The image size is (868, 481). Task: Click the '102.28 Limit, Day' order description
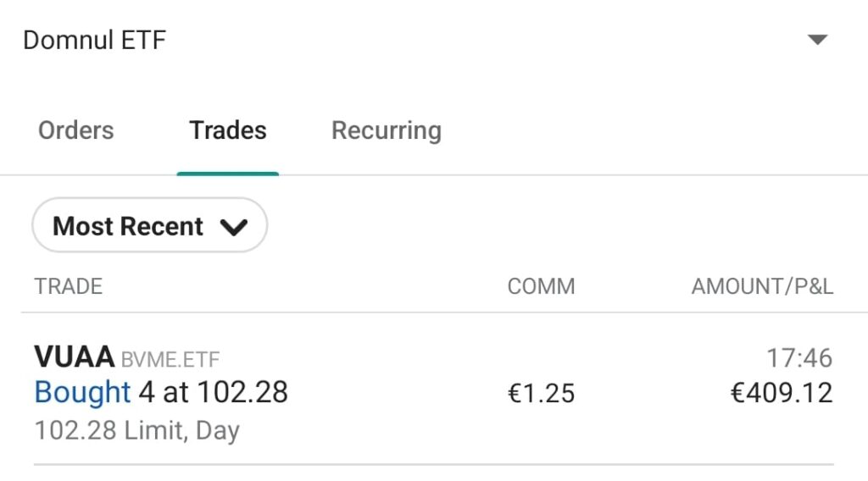coord(136,430)
